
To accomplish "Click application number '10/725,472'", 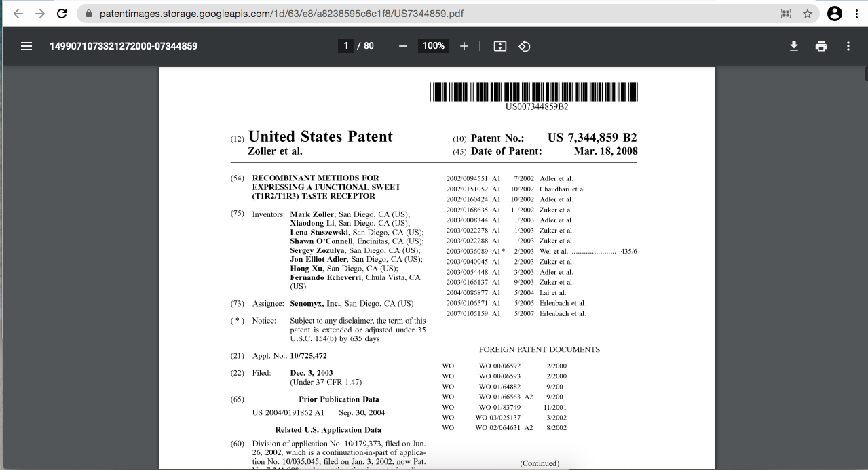I will [308, 356].
